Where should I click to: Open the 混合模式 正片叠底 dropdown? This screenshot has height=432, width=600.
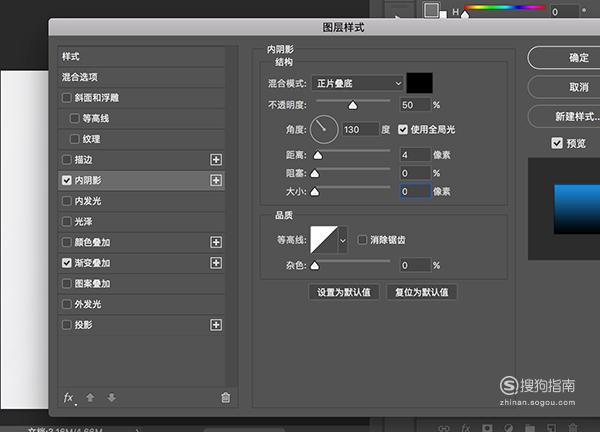pos(358,83)
